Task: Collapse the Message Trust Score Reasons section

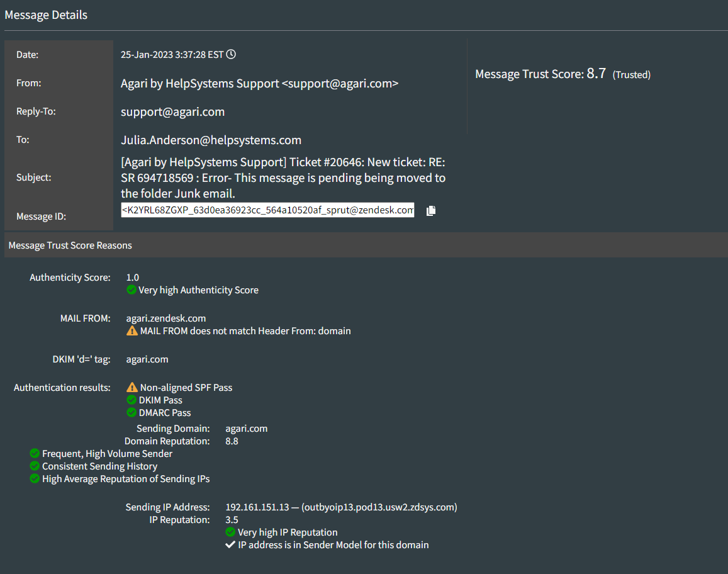Action: point(70,245)
